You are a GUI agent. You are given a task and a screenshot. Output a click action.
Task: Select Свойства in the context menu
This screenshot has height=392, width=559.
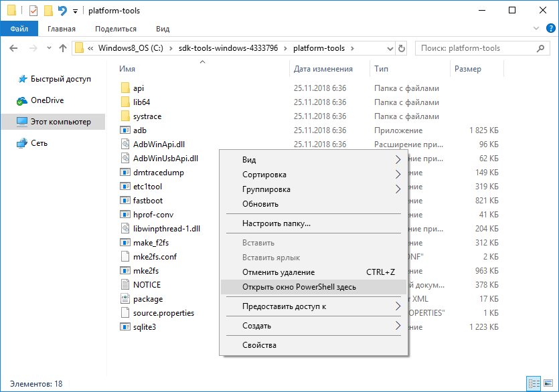click(259, 345)
